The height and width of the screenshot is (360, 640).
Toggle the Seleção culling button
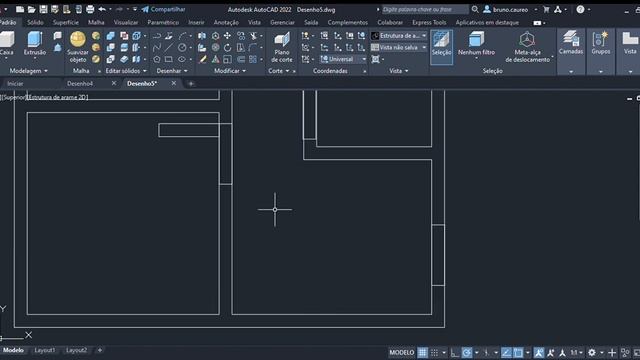(x=441, y=47)
